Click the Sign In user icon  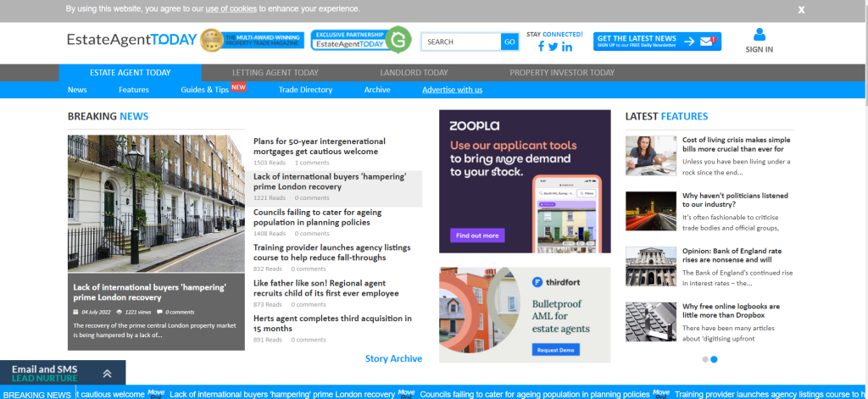tap(759, 35)
